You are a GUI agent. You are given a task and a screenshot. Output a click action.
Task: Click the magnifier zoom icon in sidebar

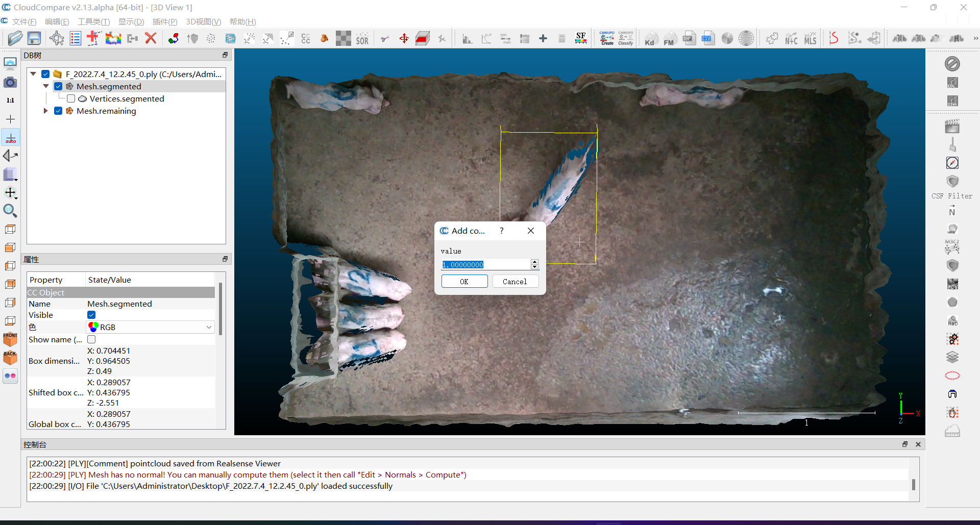(x=10, y=211)
